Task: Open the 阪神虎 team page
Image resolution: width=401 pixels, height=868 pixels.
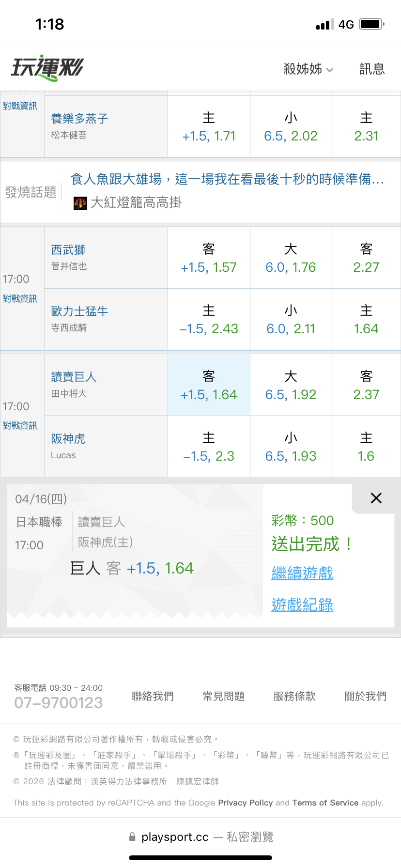Action: click(x=68, y=439)
